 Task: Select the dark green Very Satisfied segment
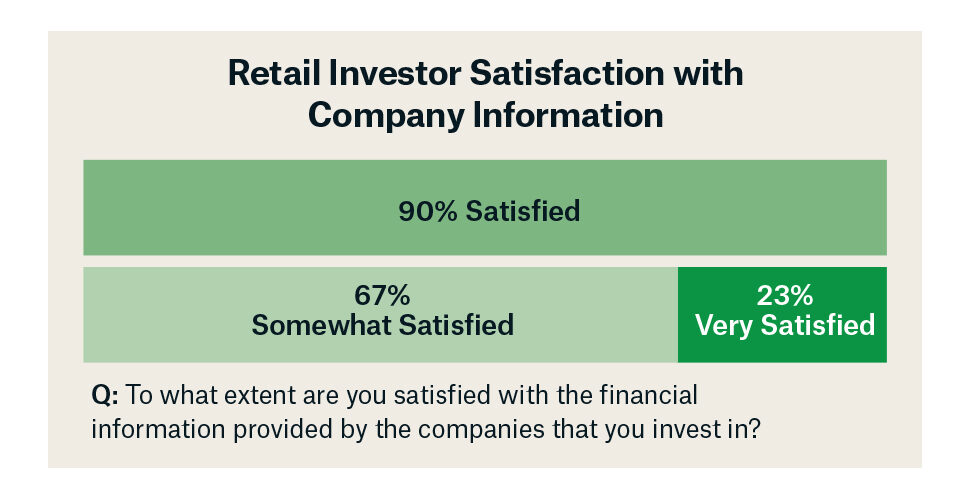782,315
